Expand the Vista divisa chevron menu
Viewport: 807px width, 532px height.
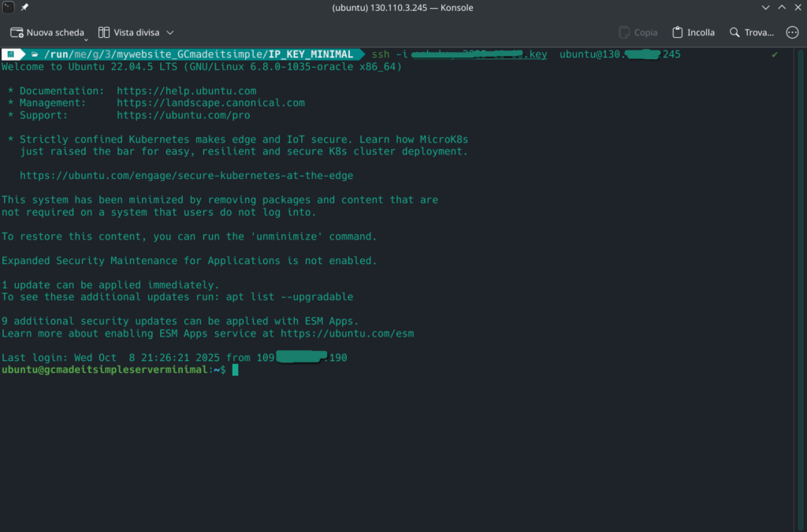(170, 32)
